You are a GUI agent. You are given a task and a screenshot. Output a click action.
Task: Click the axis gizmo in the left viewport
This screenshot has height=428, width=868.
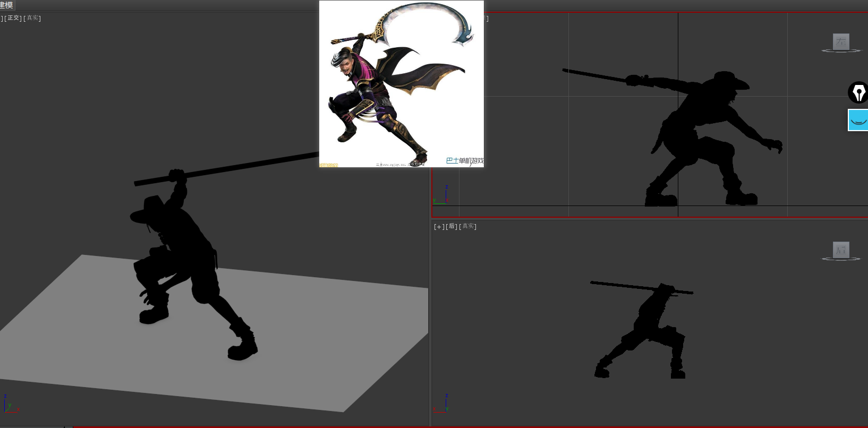point(442,196)
